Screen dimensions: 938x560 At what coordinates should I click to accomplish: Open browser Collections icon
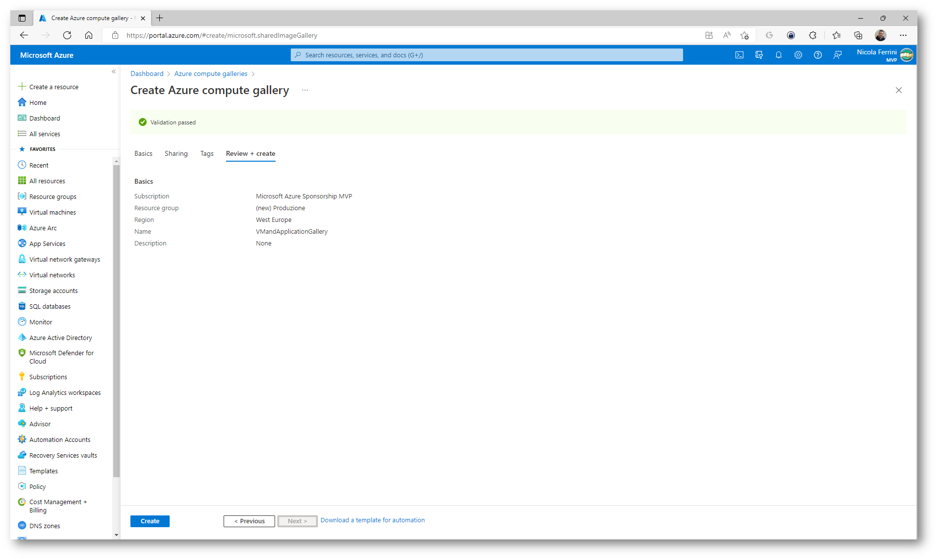point(858,35)
